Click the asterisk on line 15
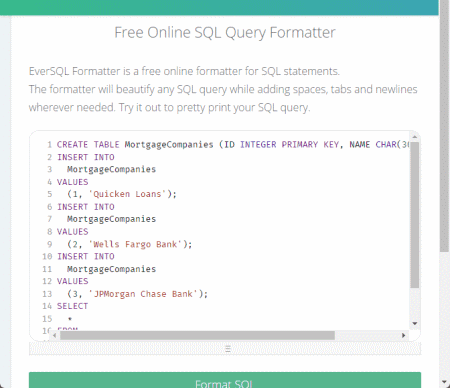 [70, 319]
